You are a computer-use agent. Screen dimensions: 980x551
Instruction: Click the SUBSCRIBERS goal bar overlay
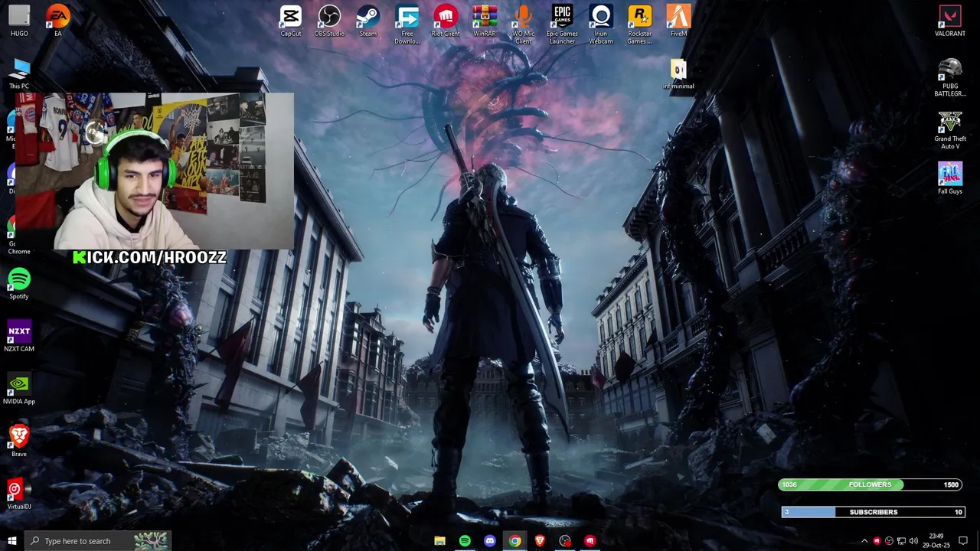click(x=873, y=512)
